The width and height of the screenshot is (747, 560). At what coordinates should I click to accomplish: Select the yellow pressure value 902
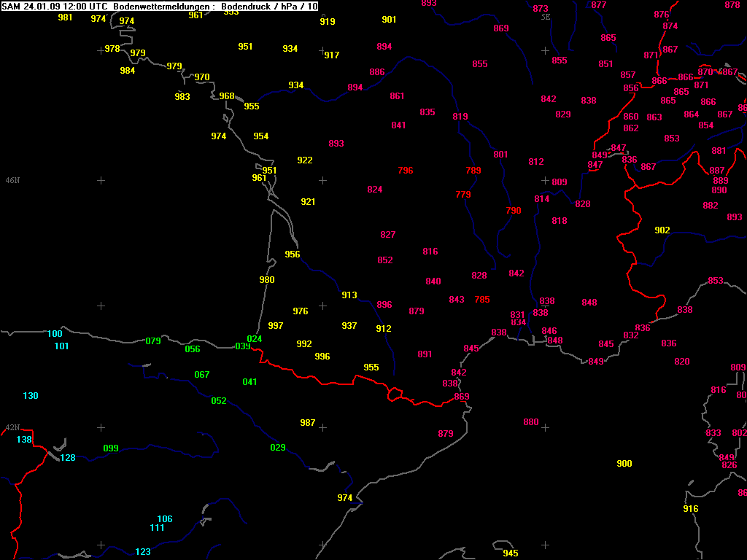pos(662,230)
